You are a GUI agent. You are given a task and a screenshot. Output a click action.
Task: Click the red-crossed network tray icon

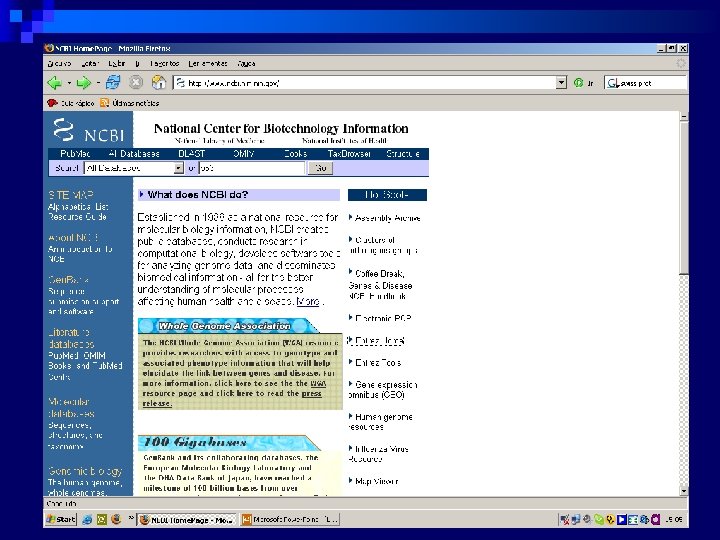tap(564, 520)
